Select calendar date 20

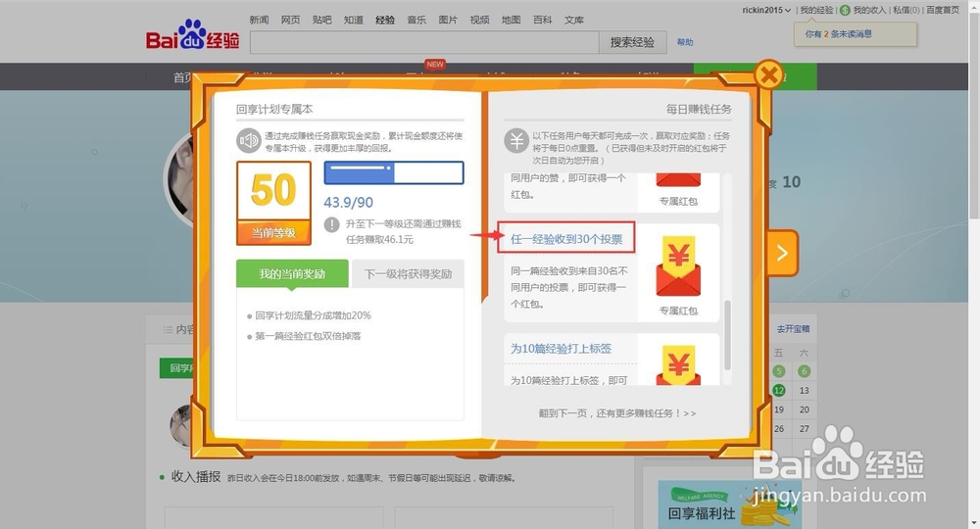click(x=804, y=409)
